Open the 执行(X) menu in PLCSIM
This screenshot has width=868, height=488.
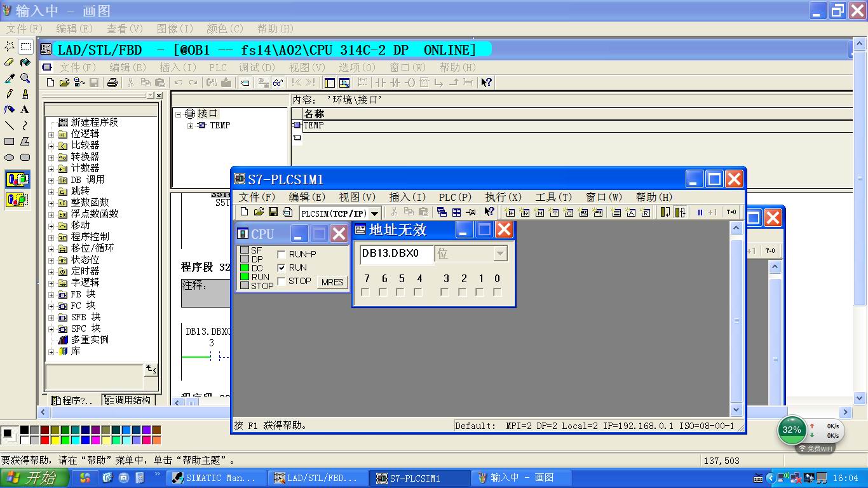pyautogui.click(x=503, y=197)
